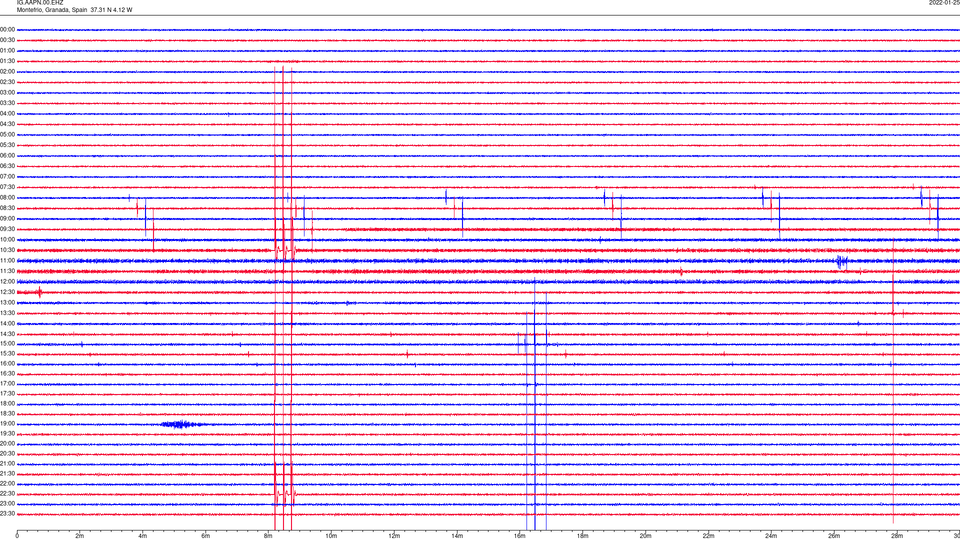Screen dimensions: 960x540
Task: Click the 04:30 time label
Action: tap(7, 124)
